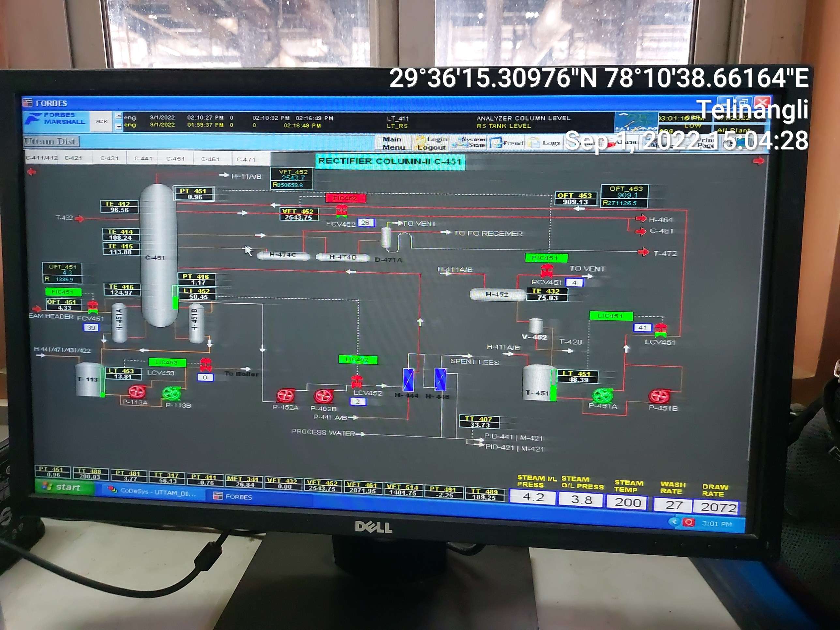Viewport: 840px width, 630px height.
Task: Click the WASH RATE value field
Action: coord(672,505)
